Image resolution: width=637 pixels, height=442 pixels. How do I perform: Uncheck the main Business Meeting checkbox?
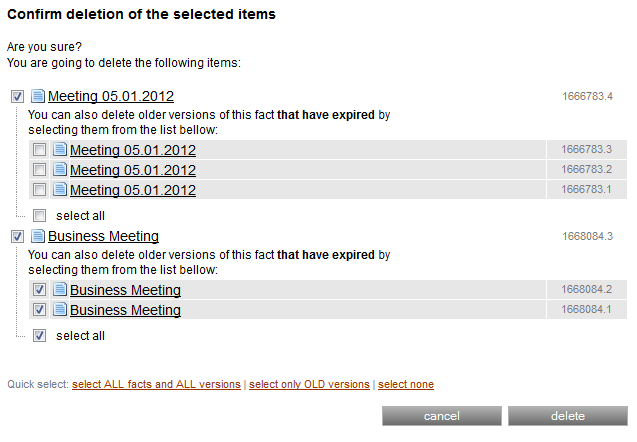pos(17,237)
